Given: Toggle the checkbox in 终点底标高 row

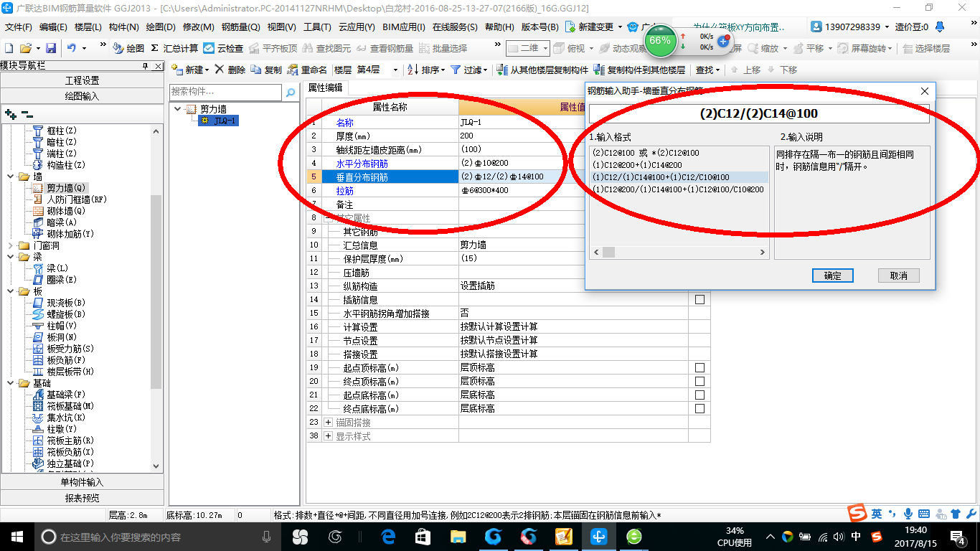Looking at the screenshot, I should (x=699, y=408).
